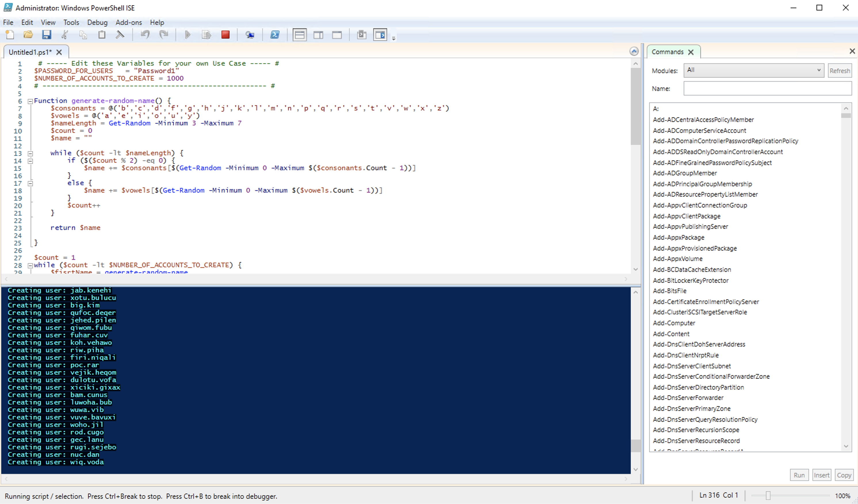
Task: Select Add-Content in the commands list
Action: 671,334
